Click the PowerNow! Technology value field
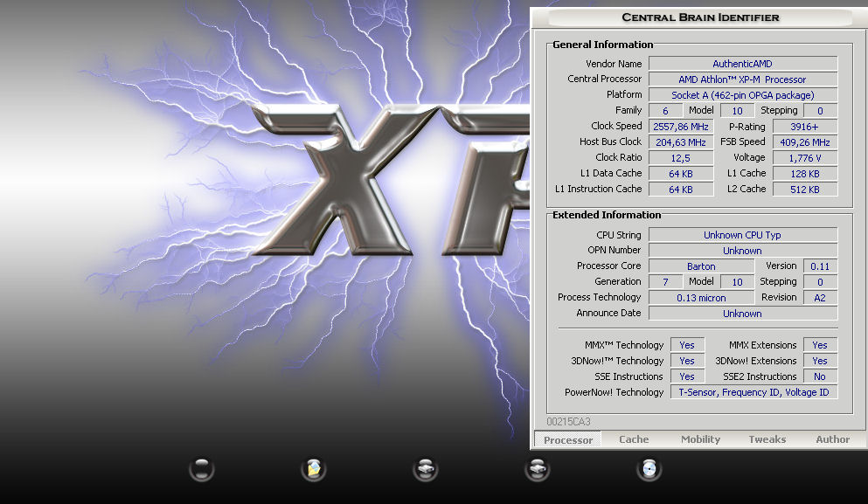 pos(753,392)
